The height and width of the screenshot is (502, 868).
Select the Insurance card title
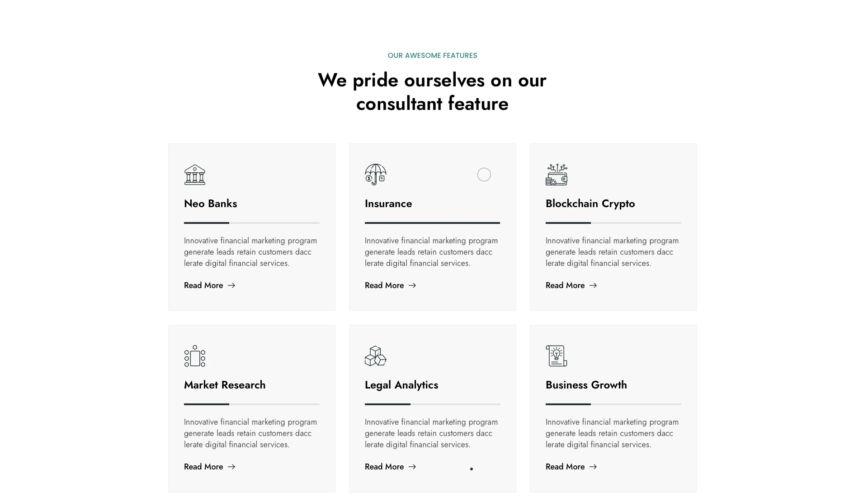[388, 204]
